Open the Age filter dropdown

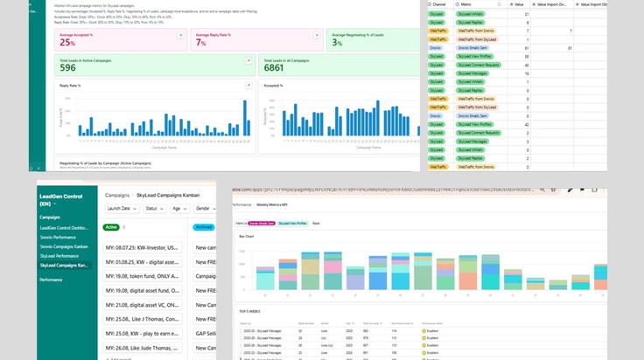pyautogui.click(x=179, y=208)
